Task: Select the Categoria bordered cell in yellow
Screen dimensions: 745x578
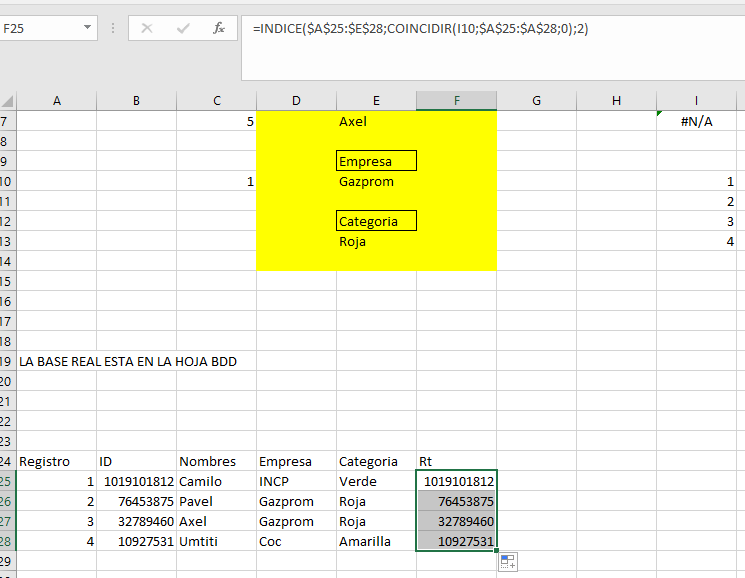Action: pyautogui.click(x=376, y=221)
